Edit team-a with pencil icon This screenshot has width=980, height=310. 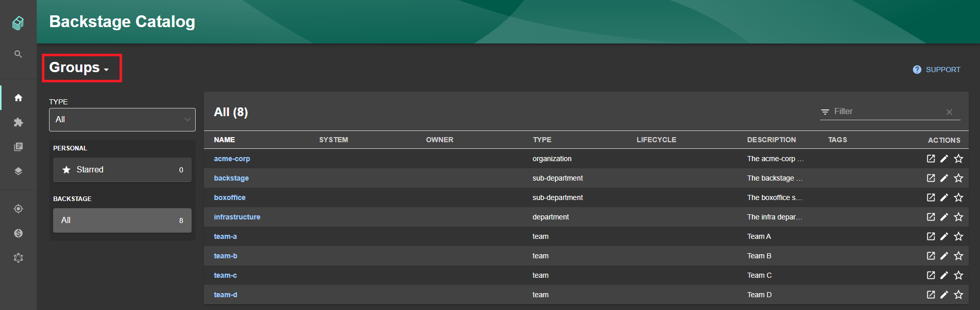click(x=944, y=236)
